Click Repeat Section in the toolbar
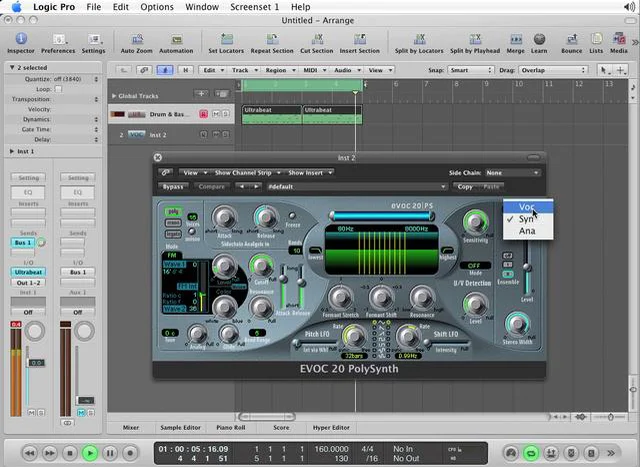Viewport: 640px width, 467px height. (272, 43)
